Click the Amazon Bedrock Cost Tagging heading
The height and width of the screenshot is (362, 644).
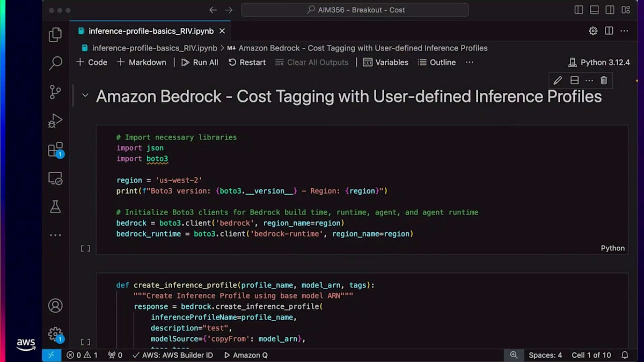349,97
